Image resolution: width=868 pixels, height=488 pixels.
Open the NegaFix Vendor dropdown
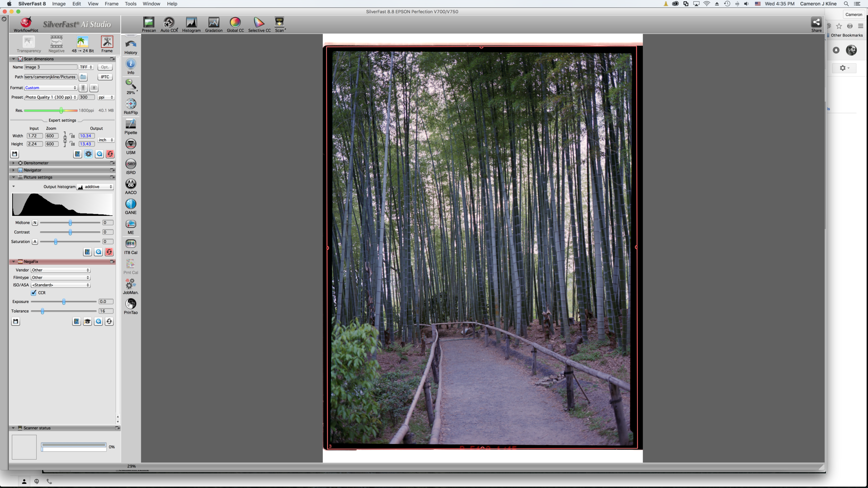[61, 270]
